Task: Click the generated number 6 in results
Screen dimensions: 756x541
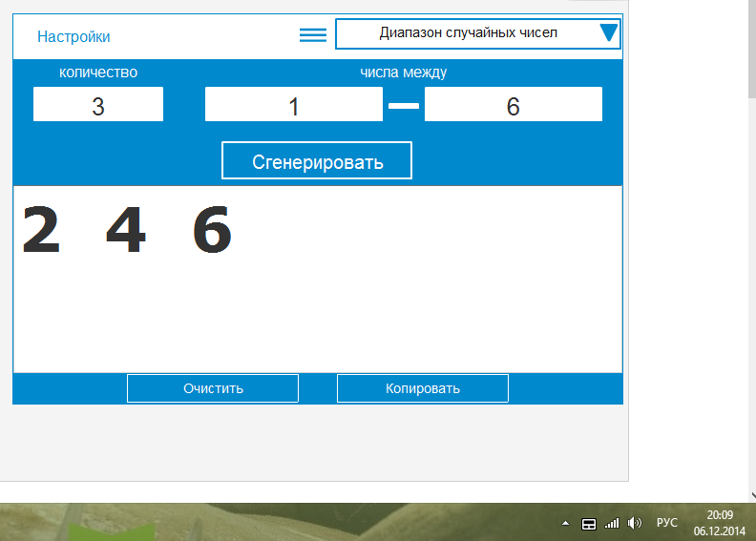Action: pyautogui.click(x=212, y=231)
